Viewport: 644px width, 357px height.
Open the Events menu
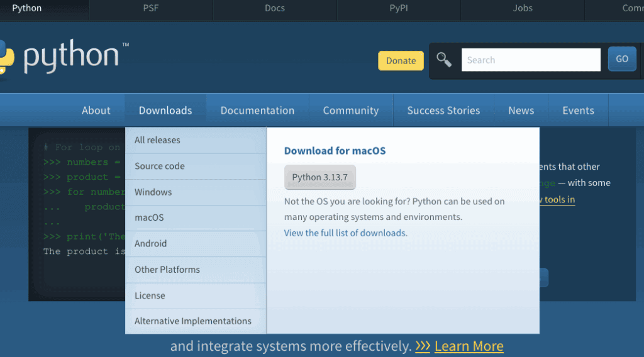coord(579,111)
